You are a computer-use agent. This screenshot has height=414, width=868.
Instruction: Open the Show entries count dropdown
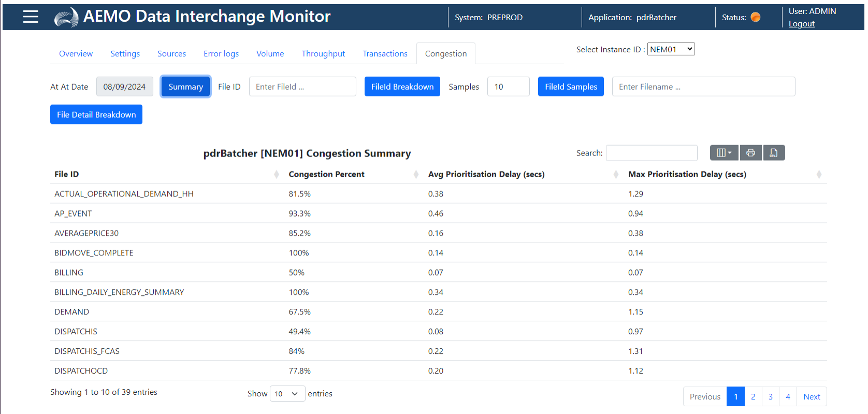pyautogui.click(x=287, y=394)
